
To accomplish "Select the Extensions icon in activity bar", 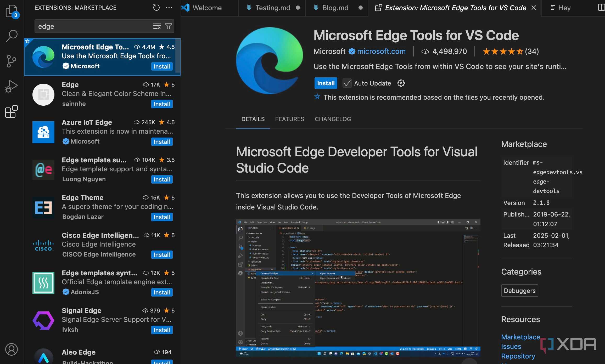I will [12, 112].
